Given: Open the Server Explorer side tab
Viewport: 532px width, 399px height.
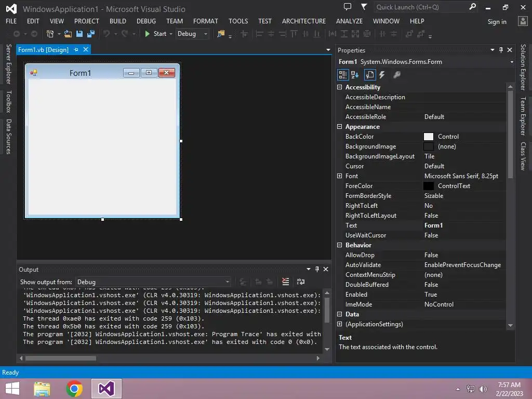Looking at the screenshot, I should [8, 64].
